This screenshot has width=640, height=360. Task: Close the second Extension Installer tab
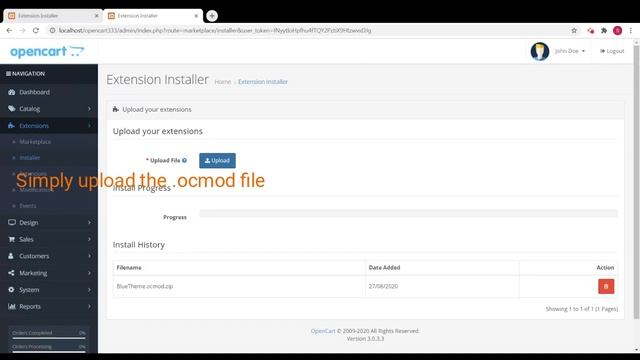[196, 16]
